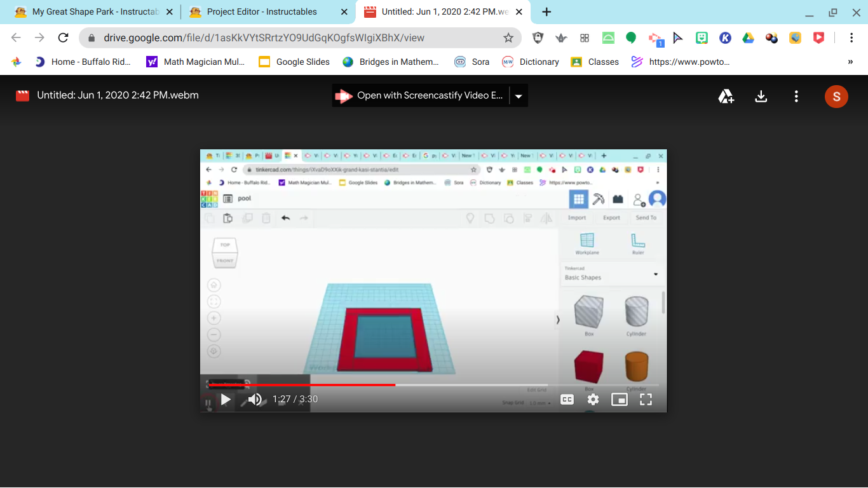
Task: Open the red Pocket-style play extension
Action: click(819, 37)
